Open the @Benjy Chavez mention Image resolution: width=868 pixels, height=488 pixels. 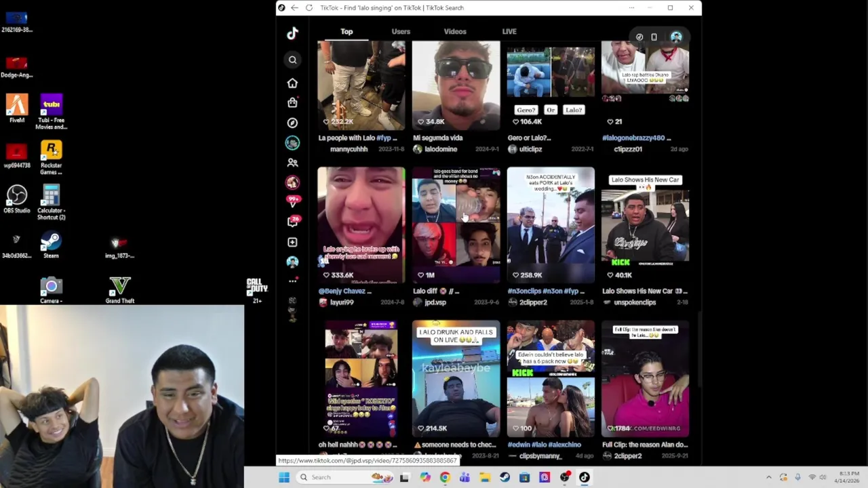click(x=342, y=291)
